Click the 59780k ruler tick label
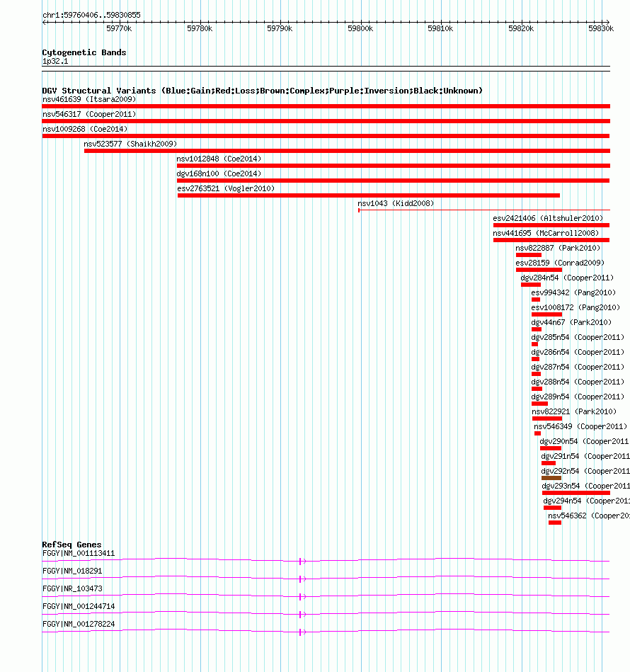Screen dimensions: 630x672 click(200, 29)
